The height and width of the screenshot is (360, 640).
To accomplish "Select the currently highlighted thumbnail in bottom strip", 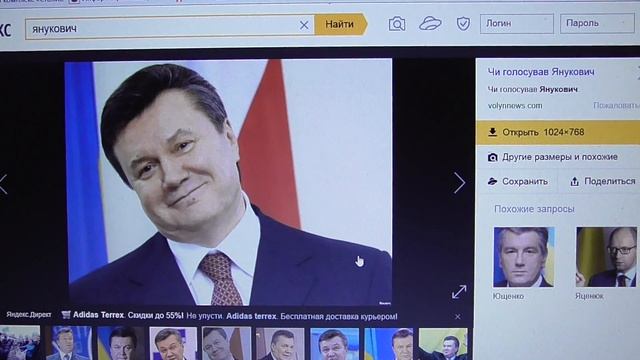I will coord(226,343).
